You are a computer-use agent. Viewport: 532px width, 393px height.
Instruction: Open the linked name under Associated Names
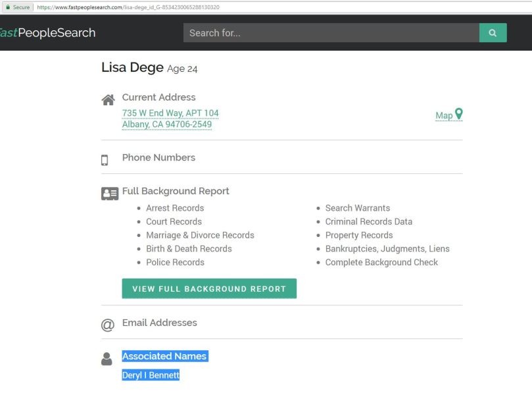click(x=151, y=375)
